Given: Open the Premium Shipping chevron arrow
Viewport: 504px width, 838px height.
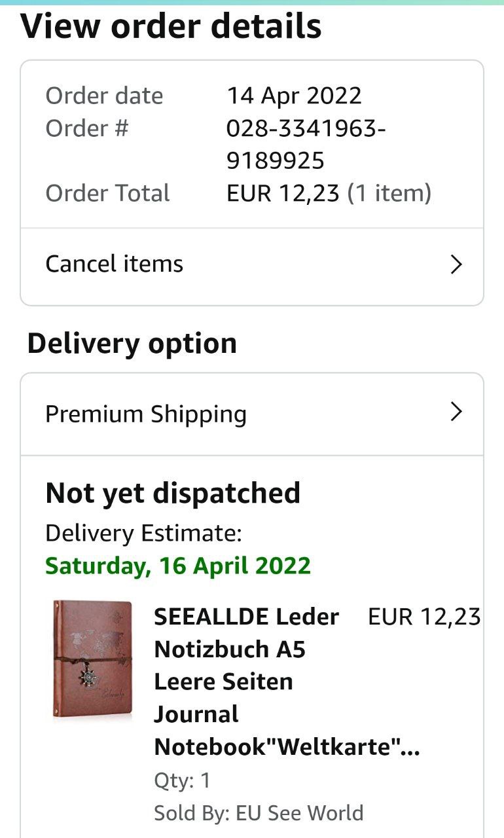Looking at the screenshot, I should coord(456,412).
